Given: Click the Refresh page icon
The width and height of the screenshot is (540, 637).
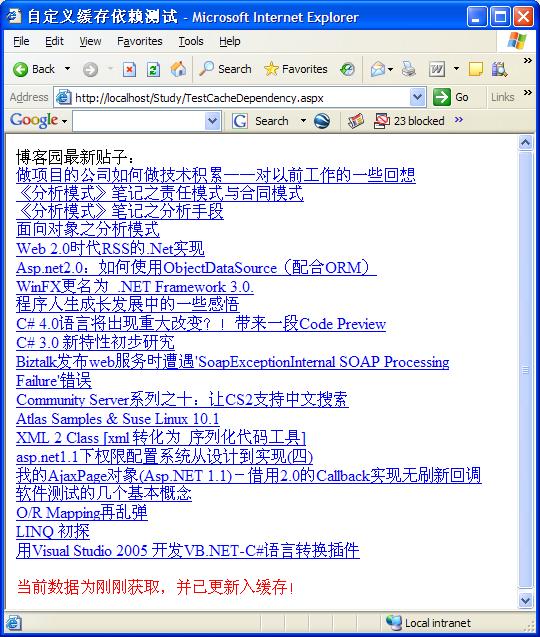Looking at the screenshot, I should [153, 69].
